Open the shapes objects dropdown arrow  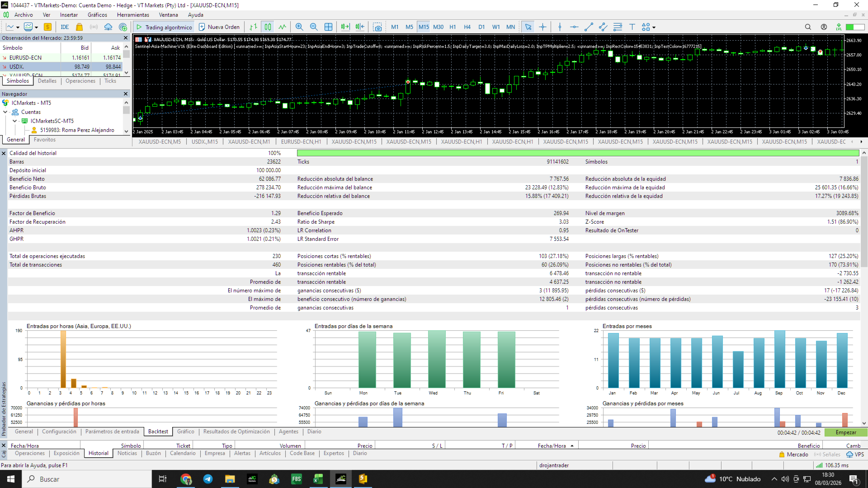pos(654,28)
